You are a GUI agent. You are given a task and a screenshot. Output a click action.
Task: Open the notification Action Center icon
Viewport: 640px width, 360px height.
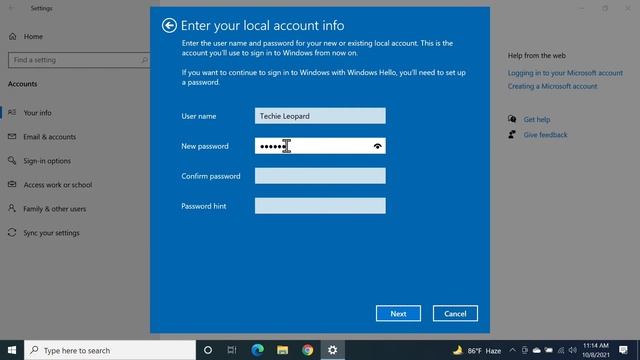(623, 350)
